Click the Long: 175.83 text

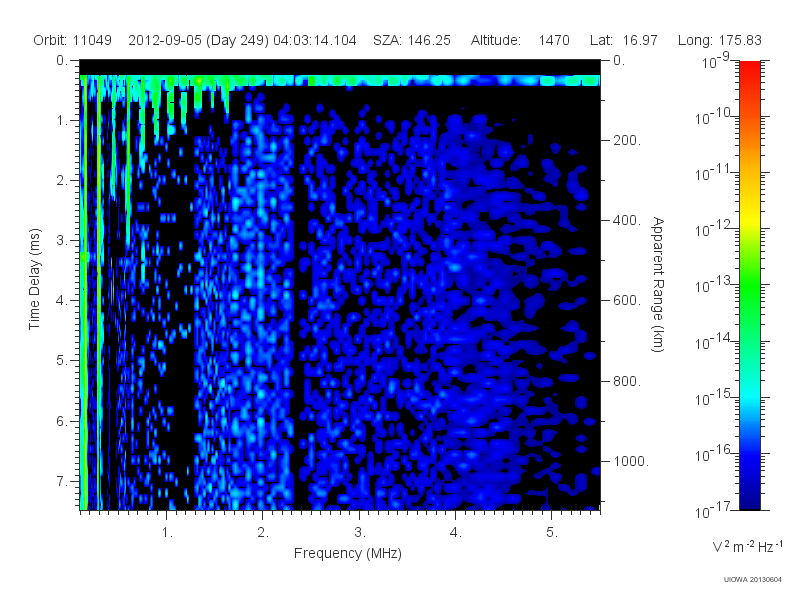tap(719, 40)
